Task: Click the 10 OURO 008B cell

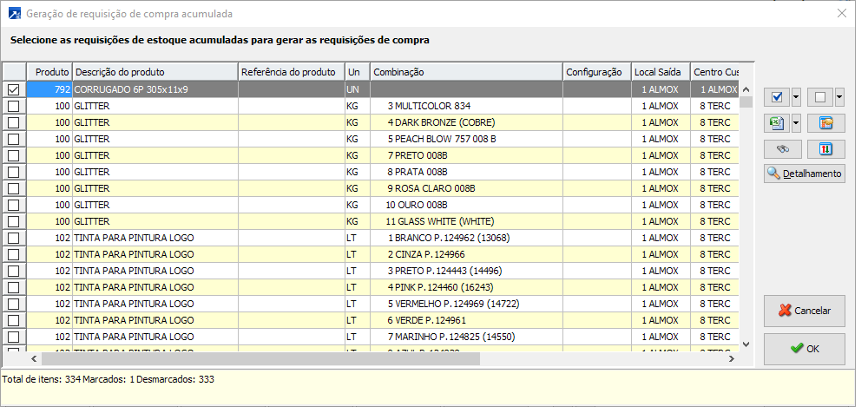Action: [467, 205]
